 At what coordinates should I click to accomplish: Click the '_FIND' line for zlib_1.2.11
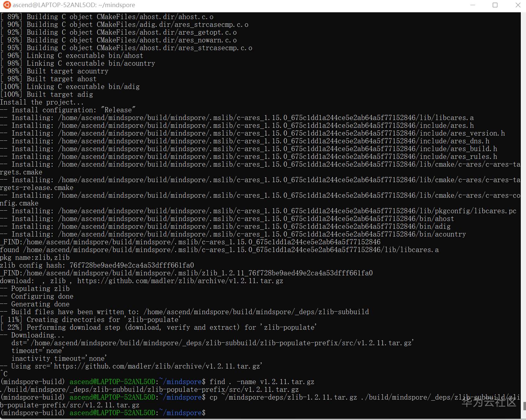pyautogui.click(x=187, y=273)
